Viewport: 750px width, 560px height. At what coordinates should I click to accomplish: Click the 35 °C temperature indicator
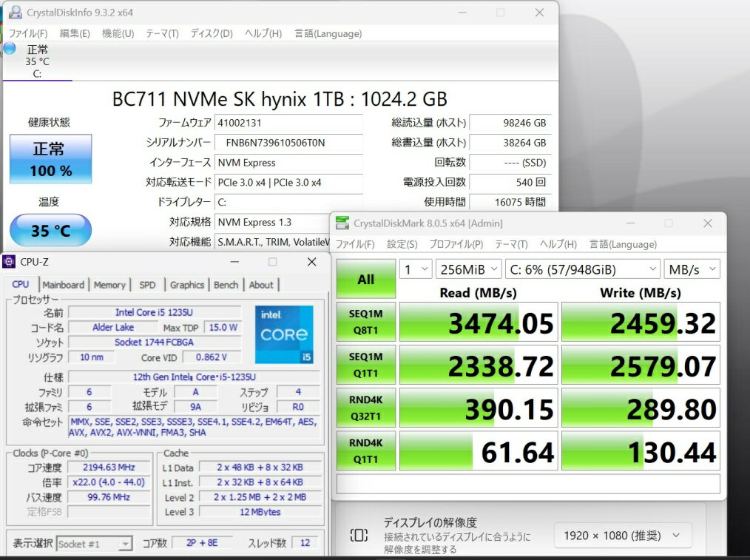[x=50, y=231]
